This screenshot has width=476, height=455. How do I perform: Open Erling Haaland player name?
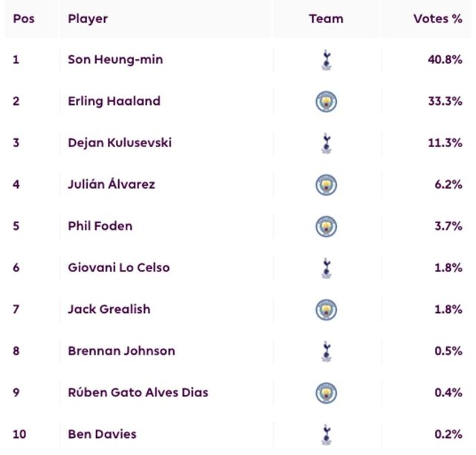[x=114, y=102]
